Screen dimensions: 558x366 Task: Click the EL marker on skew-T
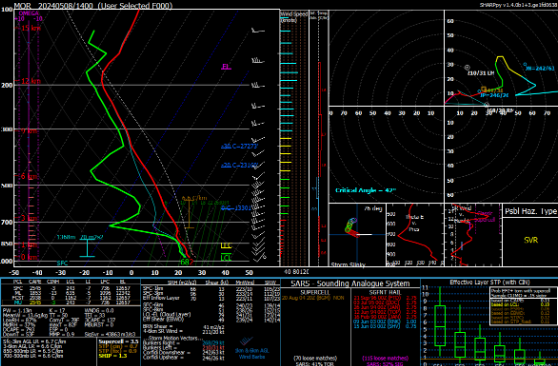[226, 67]
